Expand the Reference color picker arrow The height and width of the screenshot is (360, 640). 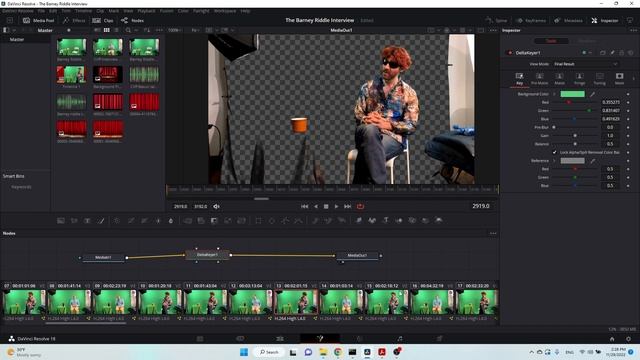pyautogui.click(x=554, y=161)
